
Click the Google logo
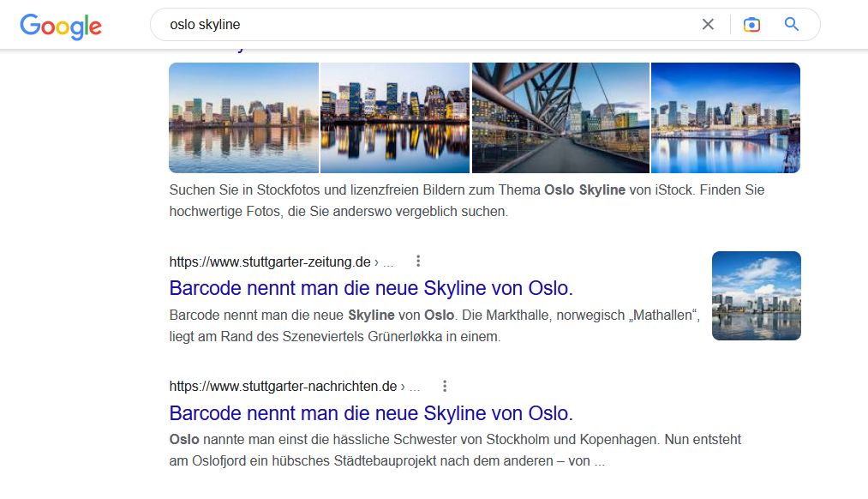click(x=61, y=26)
